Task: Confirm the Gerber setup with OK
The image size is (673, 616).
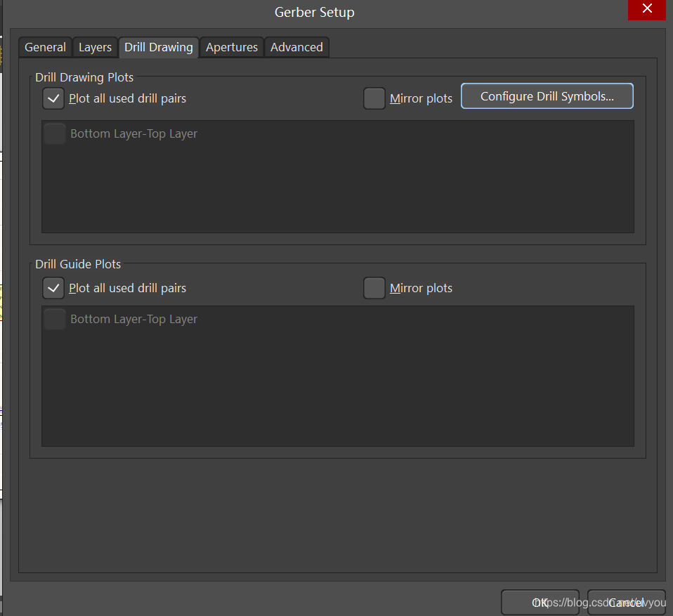Action: coord(540,602)
